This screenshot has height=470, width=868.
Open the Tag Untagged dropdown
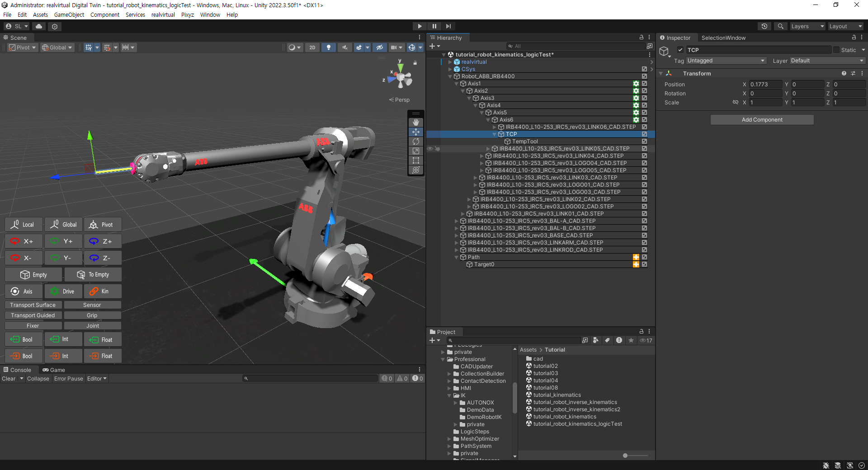tap(726, 61)
